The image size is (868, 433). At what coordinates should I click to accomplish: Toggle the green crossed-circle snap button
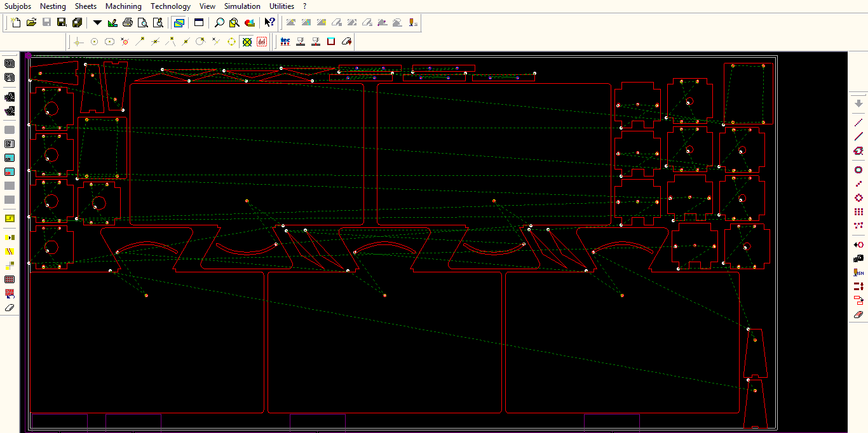247,42
